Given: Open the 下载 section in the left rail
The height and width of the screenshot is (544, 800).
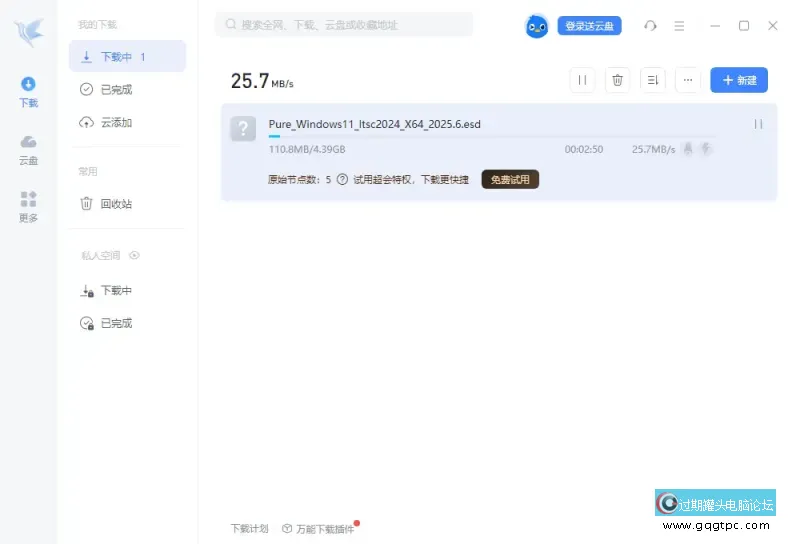Looking at the screenshot, I should pos(29,92).
